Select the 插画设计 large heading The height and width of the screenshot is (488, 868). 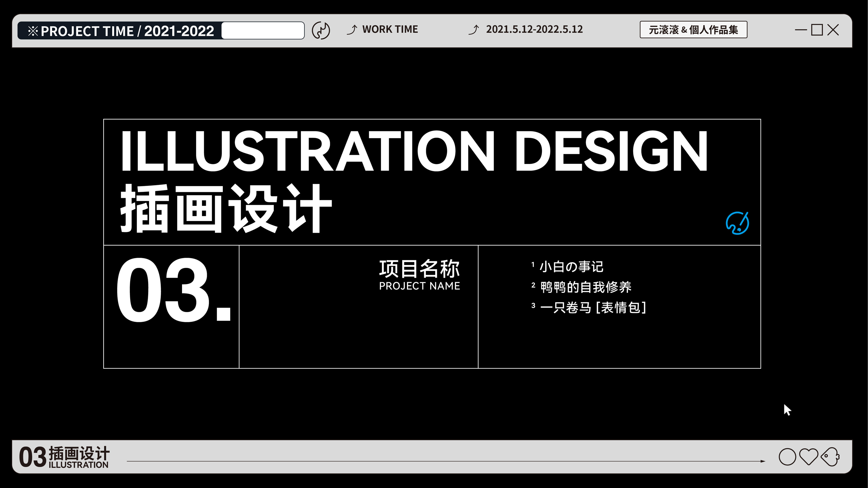point(226,209)
